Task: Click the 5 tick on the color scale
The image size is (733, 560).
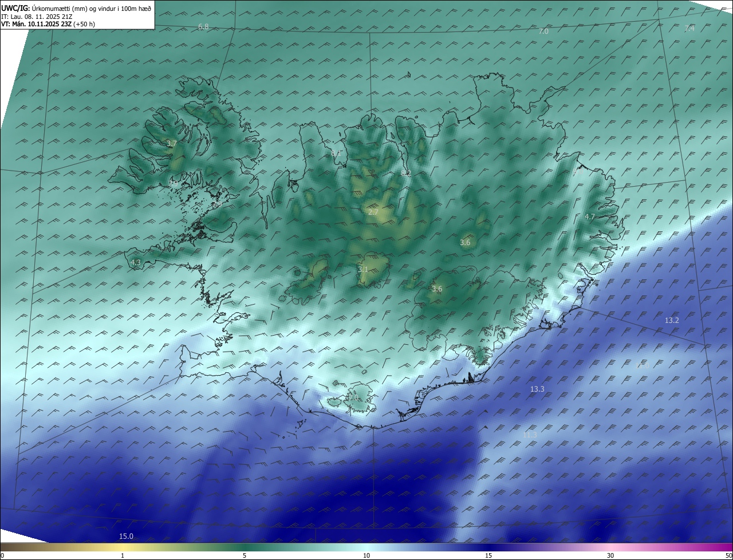Action: (245, 555)
